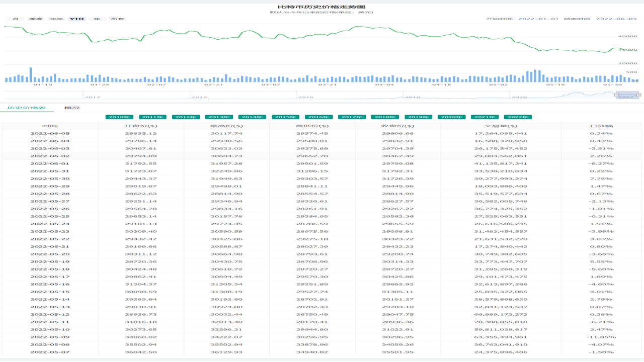The width and height of the screenshot is (644, 362).
Task: Select the 所有 range button
Action: pos(117,19)
